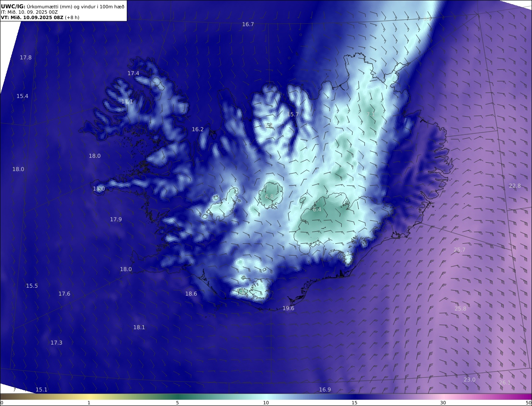This screenshot has height=406, width=532.
Task: Click the 6.4 value over the glacier
Action: click(x=317, y=210)
